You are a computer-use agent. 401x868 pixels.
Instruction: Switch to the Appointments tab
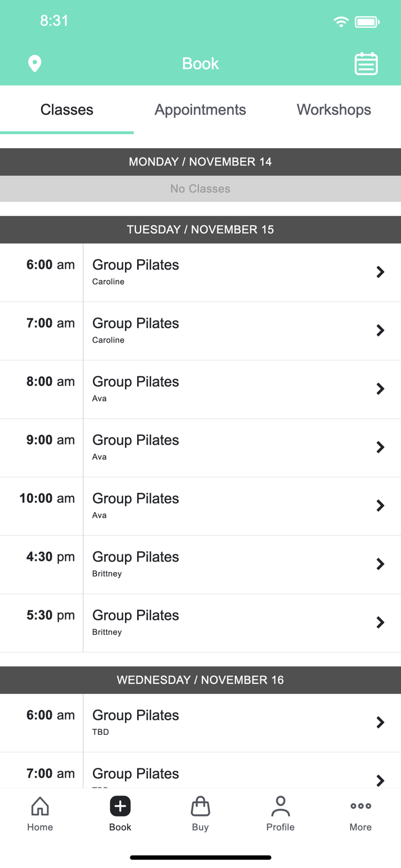coord(200,109)
